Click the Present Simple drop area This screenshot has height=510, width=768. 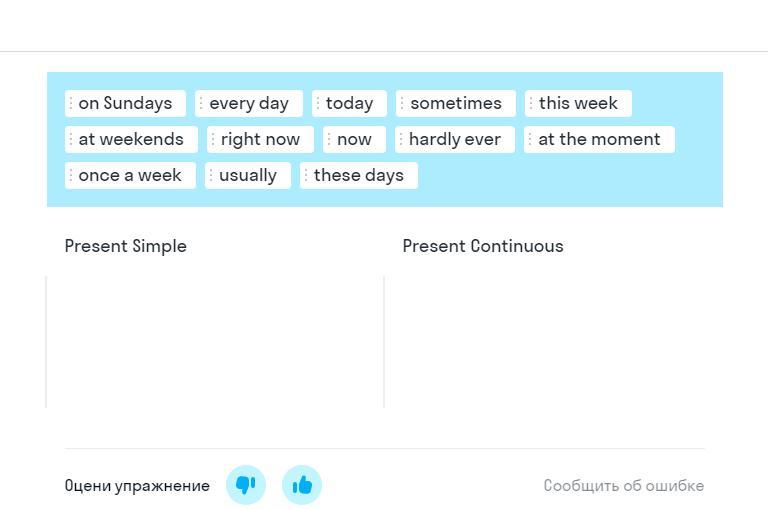pos(214,341)
